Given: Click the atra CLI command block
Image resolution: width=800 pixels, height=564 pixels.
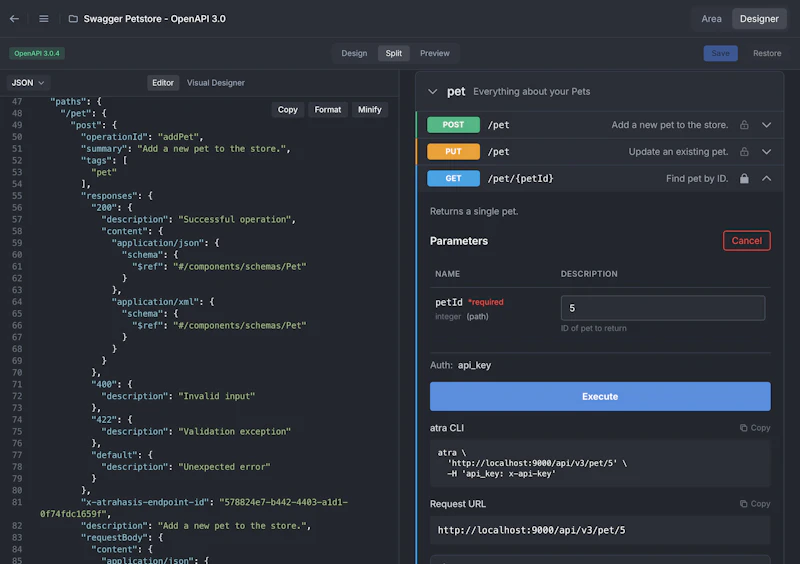Looking at the screenshot, I should (600, 463).
